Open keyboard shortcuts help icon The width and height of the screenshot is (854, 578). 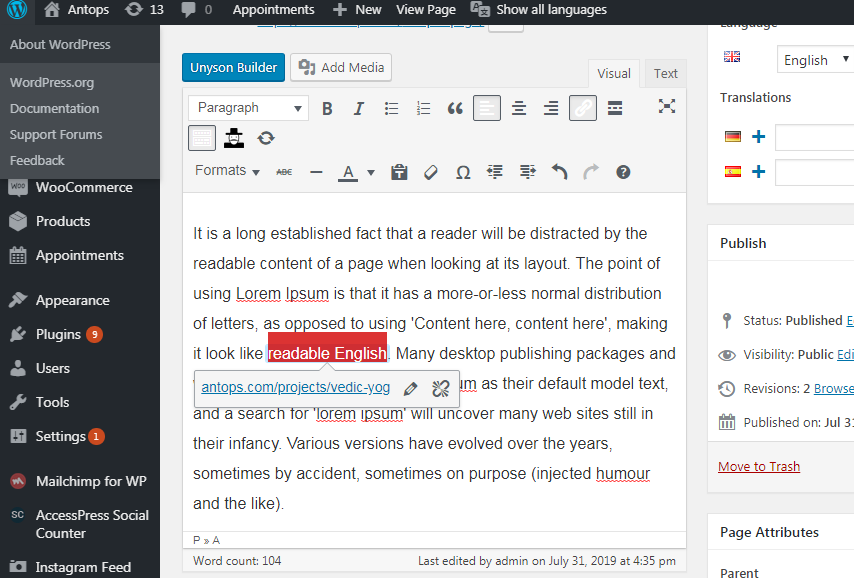point(623,173)
